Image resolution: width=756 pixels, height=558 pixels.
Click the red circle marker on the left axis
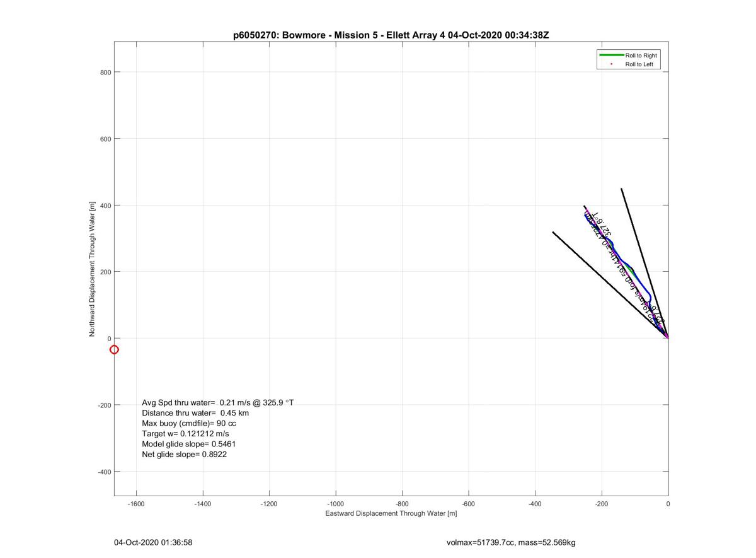(114, 349)
